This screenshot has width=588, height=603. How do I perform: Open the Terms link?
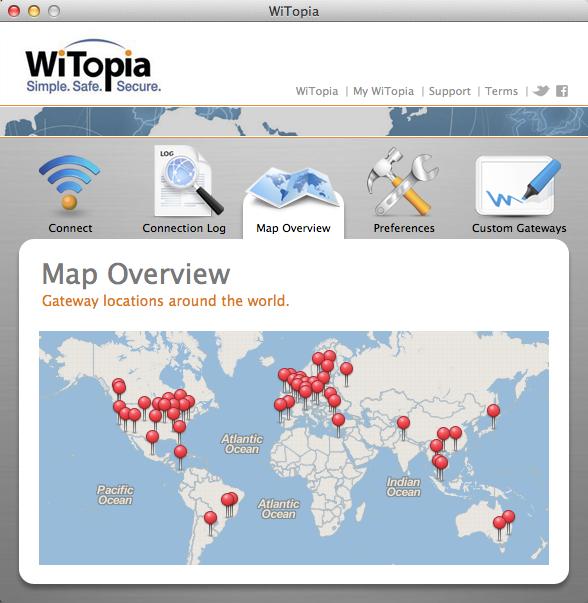pos(501,91)
